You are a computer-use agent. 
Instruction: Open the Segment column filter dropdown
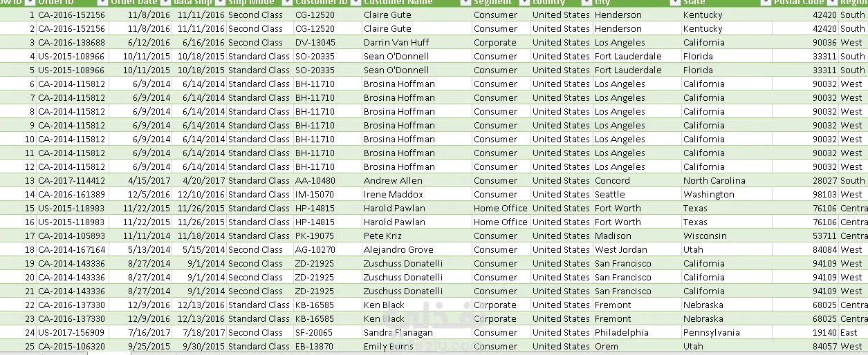(x=524, y=3)
